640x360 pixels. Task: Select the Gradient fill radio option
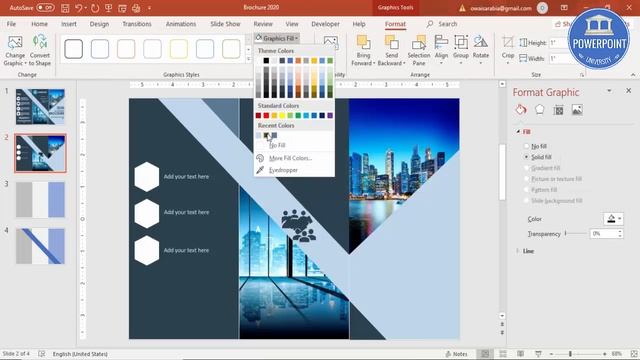click(x=526, y=168)
